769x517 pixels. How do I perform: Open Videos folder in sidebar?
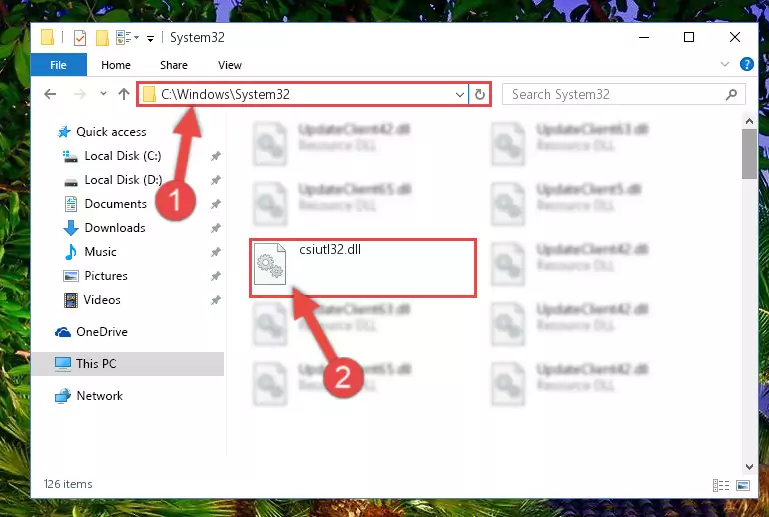pyautogui.click(x=102, y=300)
